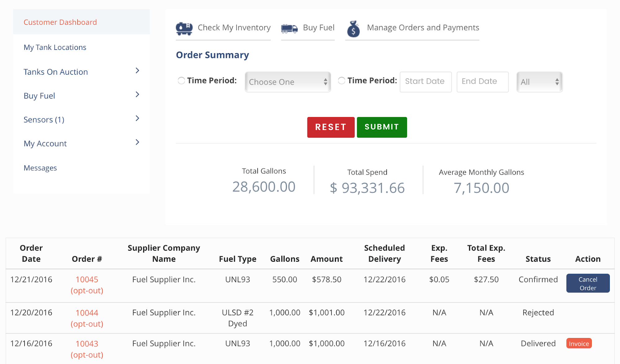Click Cancel Order for order 10045
This screenshot has height=364, width=620.
[x=588, y=283]
